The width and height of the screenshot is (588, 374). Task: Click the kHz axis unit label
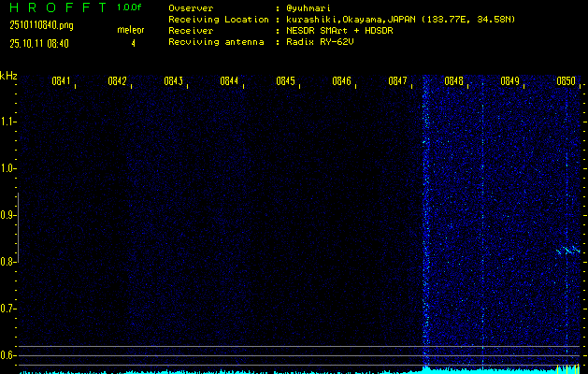(x=8, y=76)
